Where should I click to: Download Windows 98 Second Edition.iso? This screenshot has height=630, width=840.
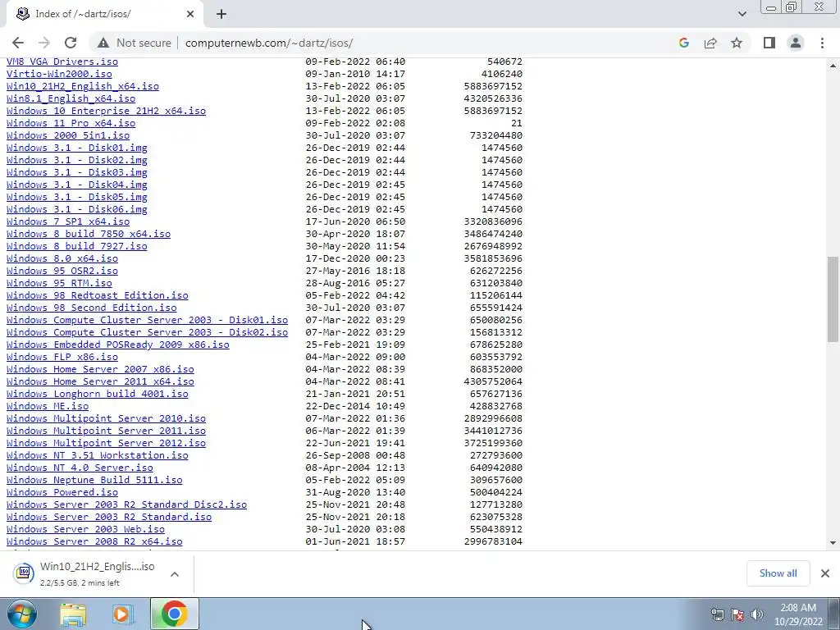tap(92, 308)
